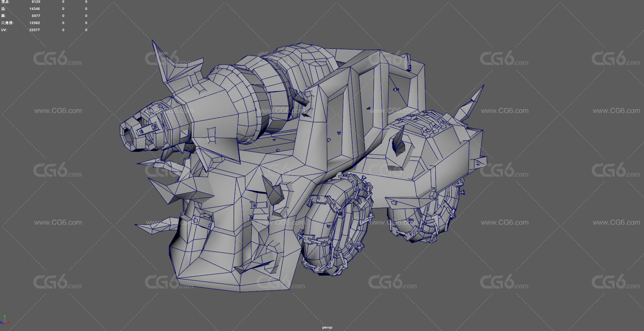Click the 顶点 HUD label
The height and width of the screenshot is (331, 644).
pyautogui.click(x=5, y=2)
